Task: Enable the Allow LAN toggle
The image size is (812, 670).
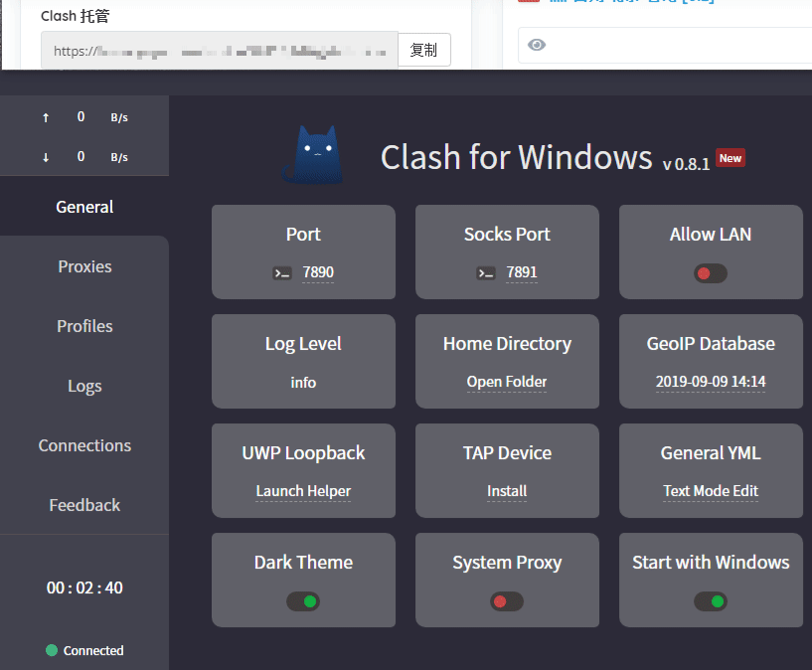Action: click(711, 273)
